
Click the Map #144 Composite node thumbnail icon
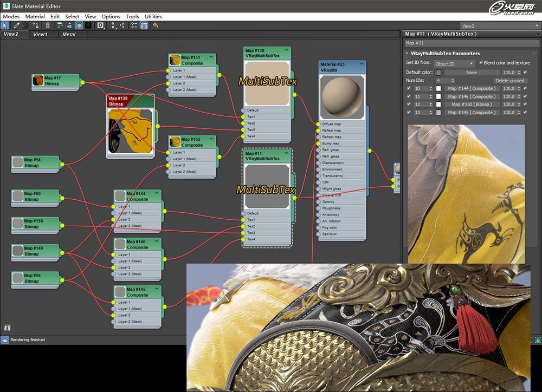point(120,196)
